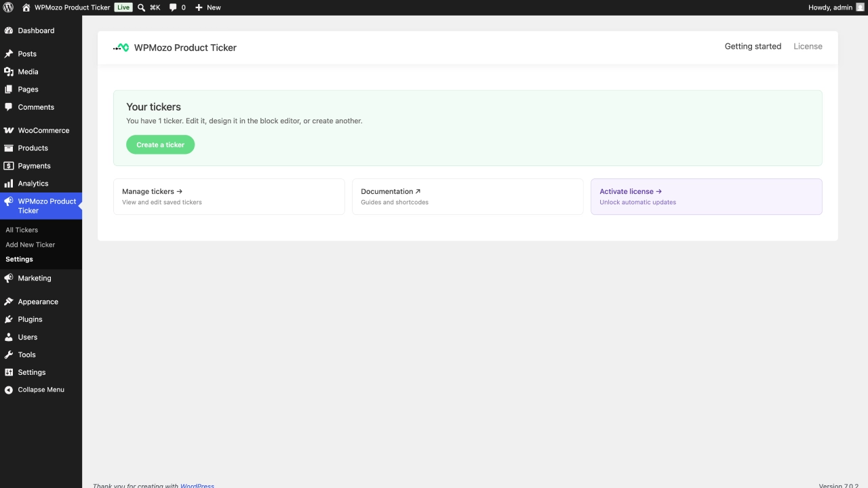
Task: Click the Tools wrench icon
Action: click(9, 354)
